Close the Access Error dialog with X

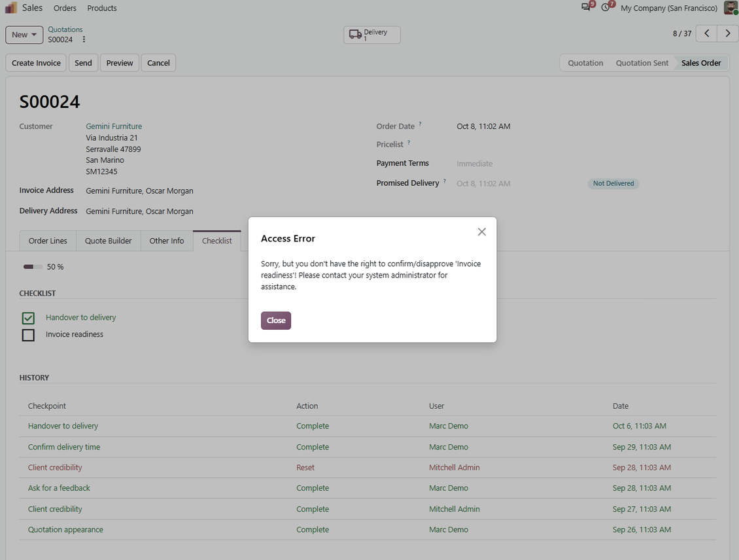pos(482,232)
